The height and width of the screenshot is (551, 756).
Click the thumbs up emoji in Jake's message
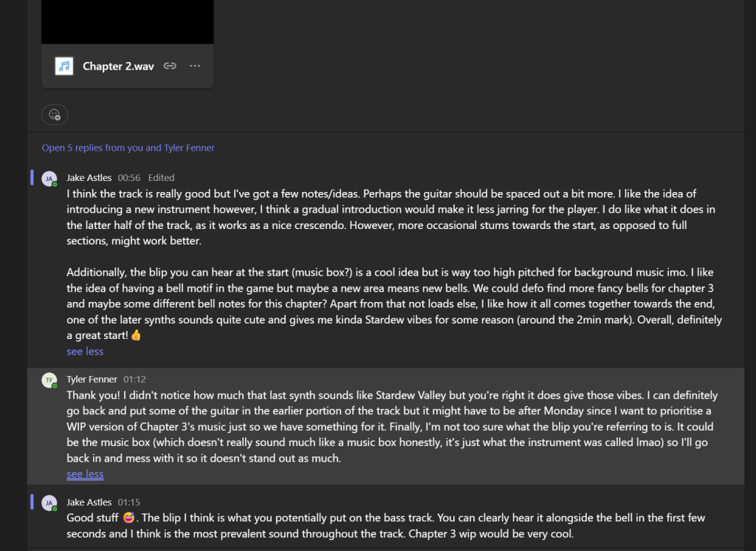tap(136, 335)
